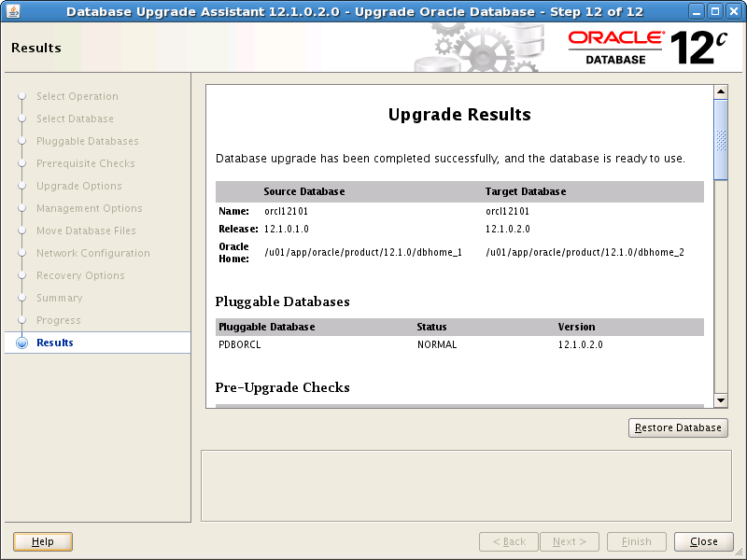Screen dimensions: 747x560
Task: Select the Network Configuration step
Action: [x=93, y=253]
